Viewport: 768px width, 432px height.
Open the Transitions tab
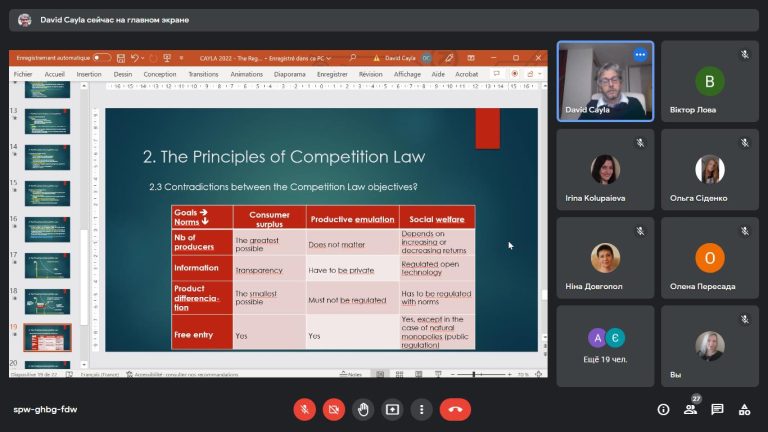point(203,74)
